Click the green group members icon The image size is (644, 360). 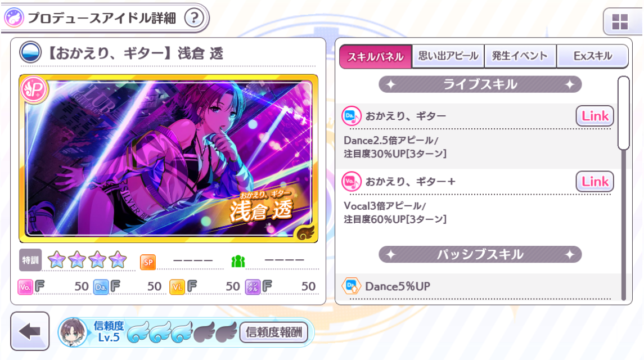tap(238, 261)
